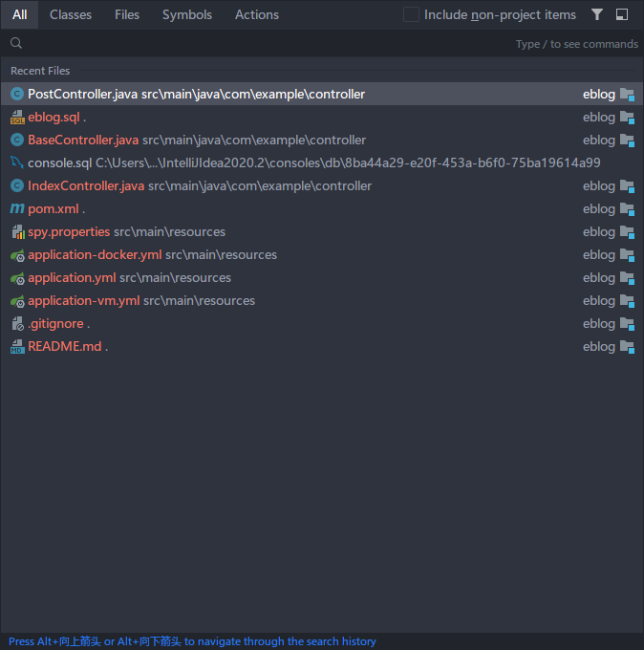Enable Include non-project items checkbox

[411, 14]
